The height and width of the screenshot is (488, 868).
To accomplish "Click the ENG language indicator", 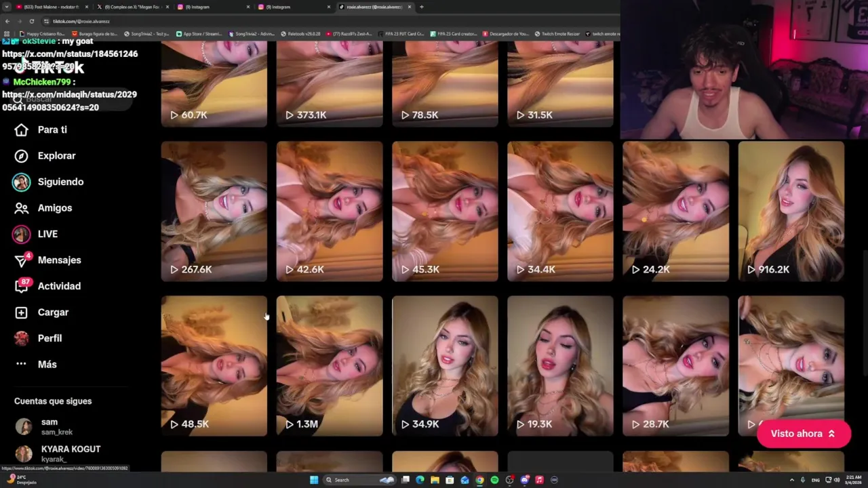I will [816, 480].
